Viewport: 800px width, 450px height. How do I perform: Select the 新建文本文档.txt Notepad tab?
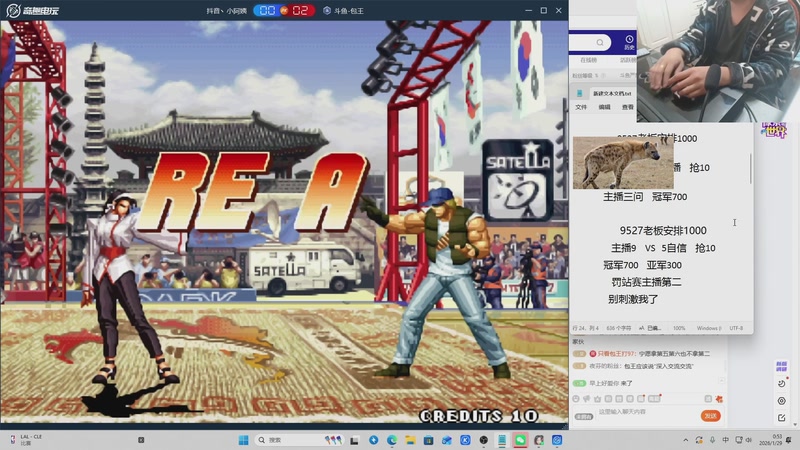coord(611,93)
